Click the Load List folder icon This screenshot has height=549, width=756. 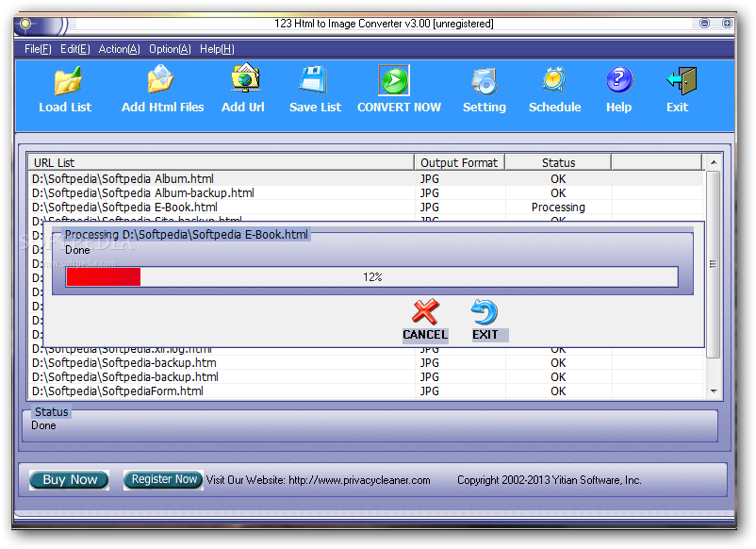coord(68,80)
